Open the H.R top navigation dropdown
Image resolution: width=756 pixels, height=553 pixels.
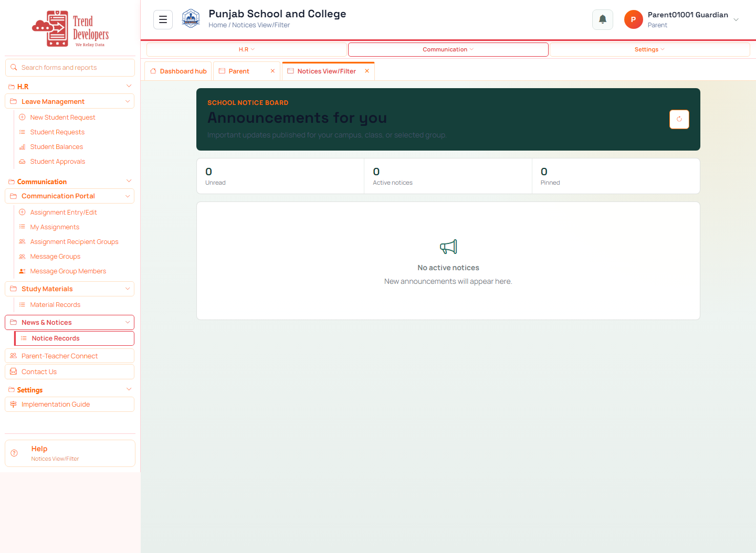[x=247, y=49]
